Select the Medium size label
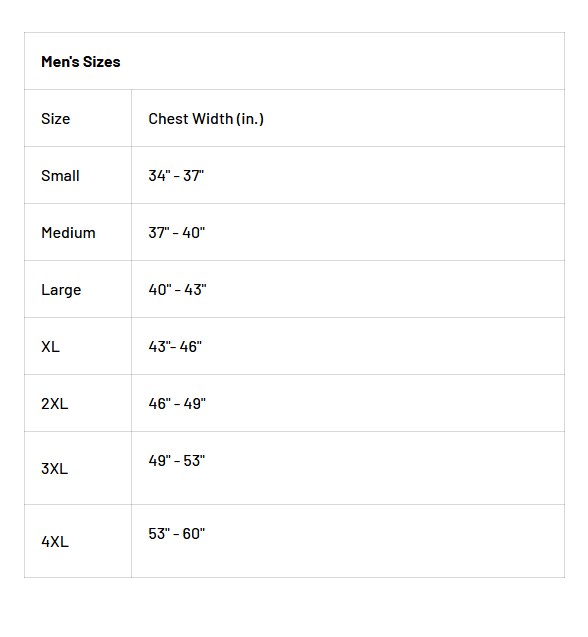588x637 pixels. [x=68, y=232]
